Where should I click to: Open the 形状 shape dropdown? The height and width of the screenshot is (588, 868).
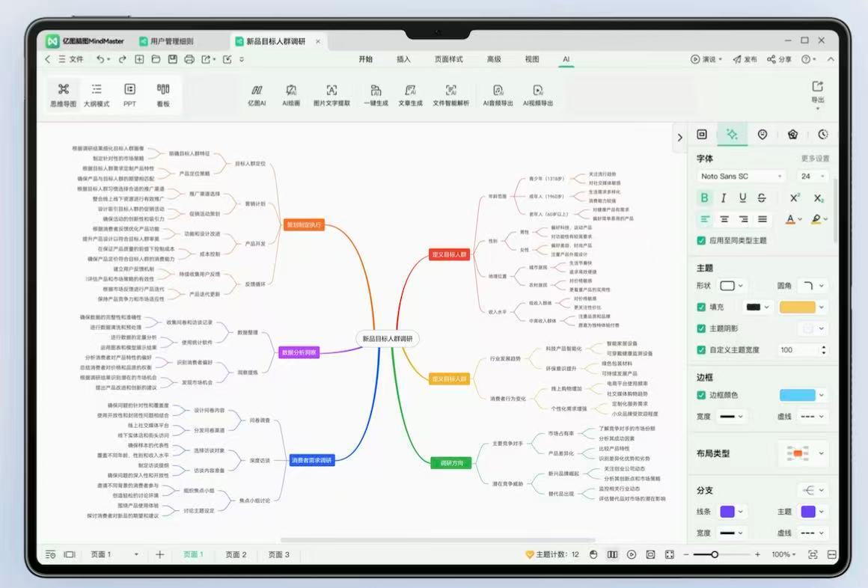731,286
